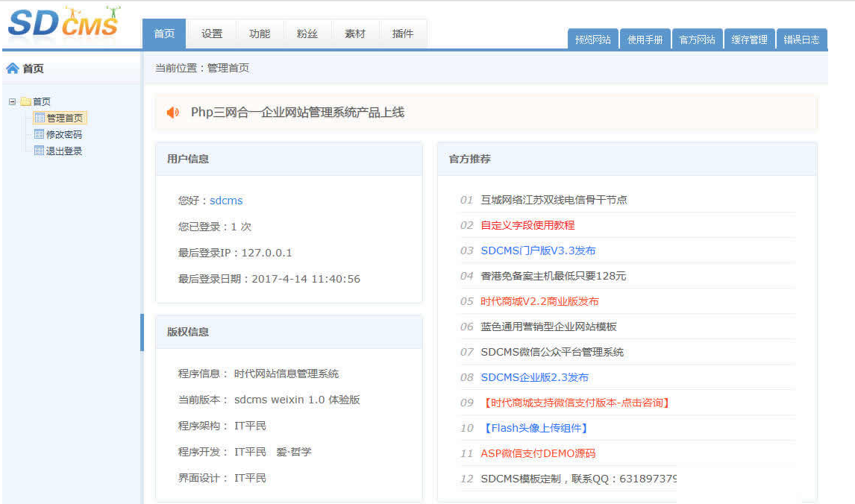
Task: Click the sdcms username link
Action: point(225,201)
